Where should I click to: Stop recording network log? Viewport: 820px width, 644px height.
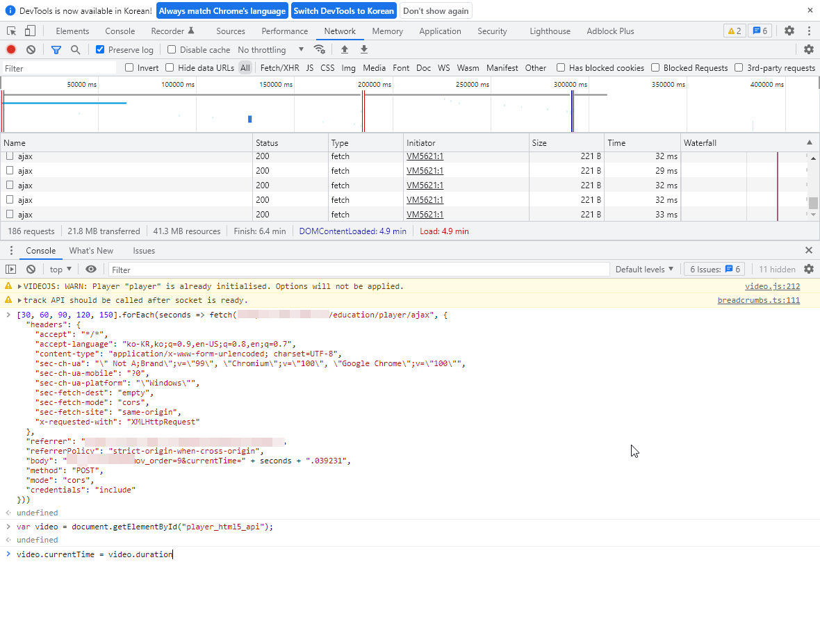(11, 49)
